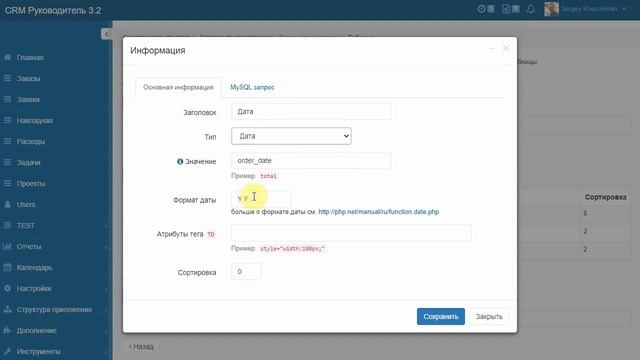Click the Заголовок input field
This screenshot has height=360, width=640.
[x=311, y=111]
